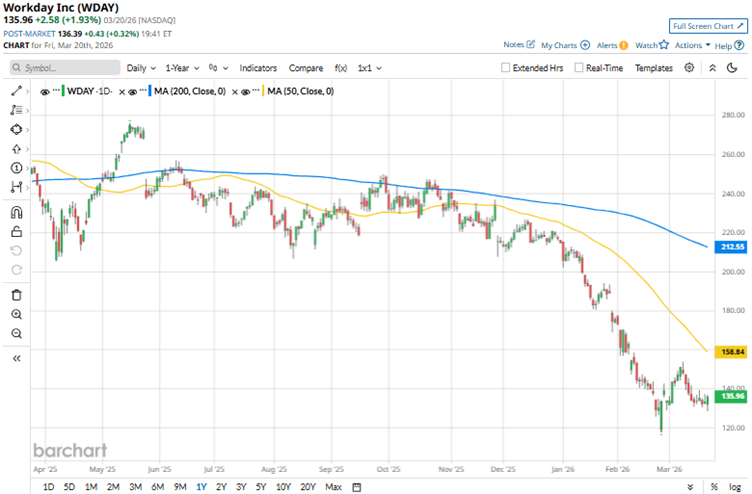Switch to the 5Y time range
The image size is (752, 494).
[262, 487]
